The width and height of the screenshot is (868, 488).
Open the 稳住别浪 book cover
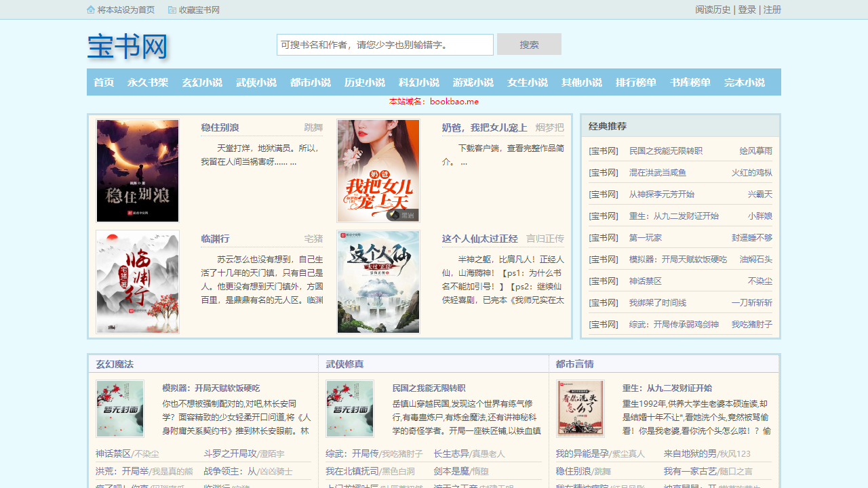[x=138, y=171]
